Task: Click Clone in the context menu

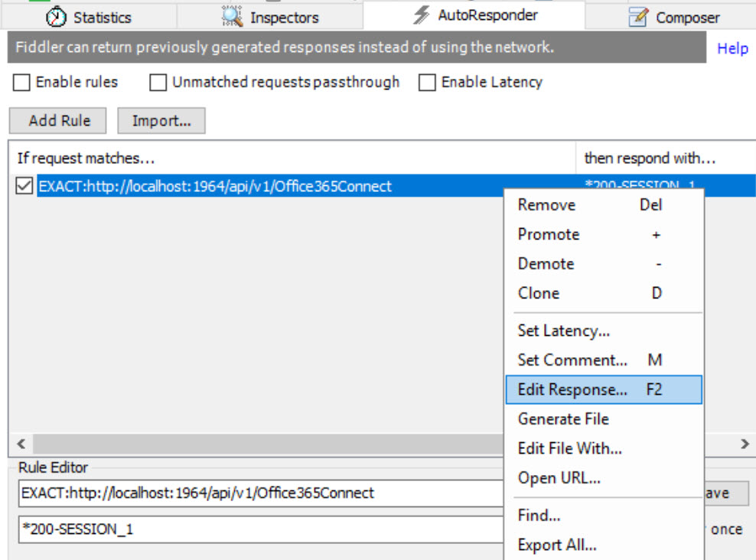Action: [539, 293]
